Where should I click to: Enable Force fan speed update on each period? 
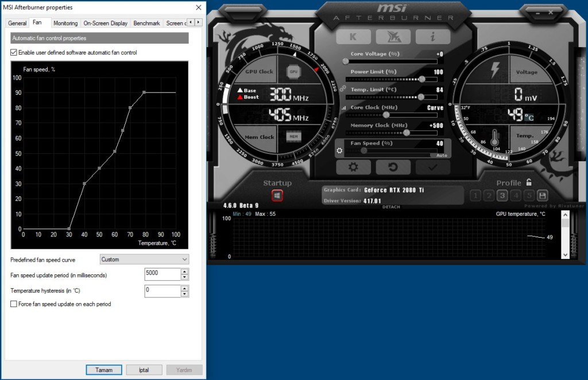[x=14, y=304]
